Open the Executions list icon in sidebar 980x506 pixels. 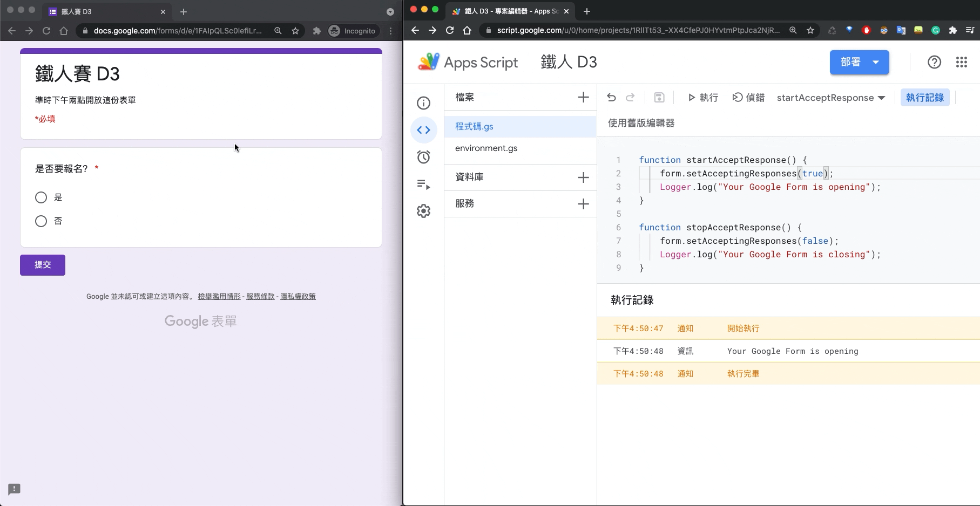tap(424, 184)
